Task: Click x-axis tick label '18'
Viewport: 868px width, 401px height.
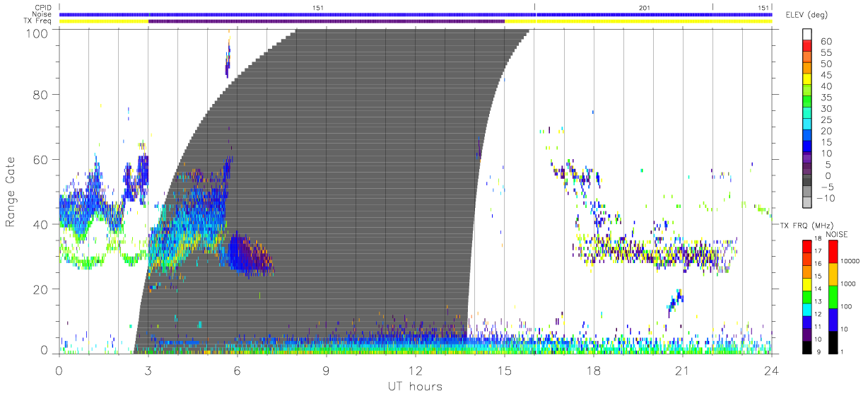Action: 594,370
